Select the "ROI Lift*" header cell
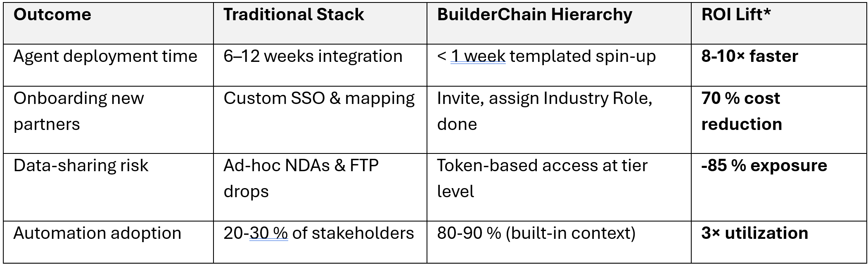This screenshot has width=868, height=264. point(736,15)
